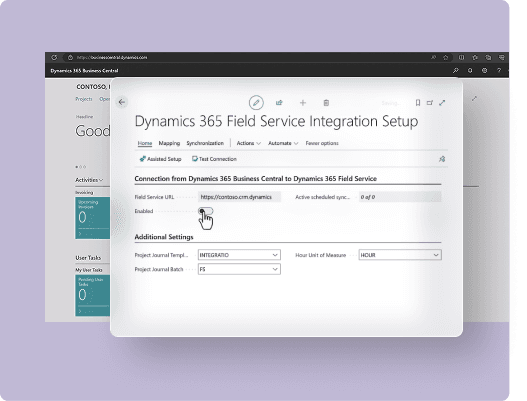527x401 pixels.
Task: Click the browser address bar URL
Action: coord(112,57)
